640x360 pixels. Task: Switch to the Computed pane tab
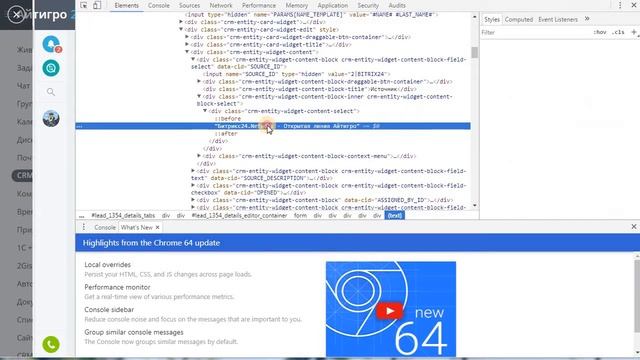[519, 19]
